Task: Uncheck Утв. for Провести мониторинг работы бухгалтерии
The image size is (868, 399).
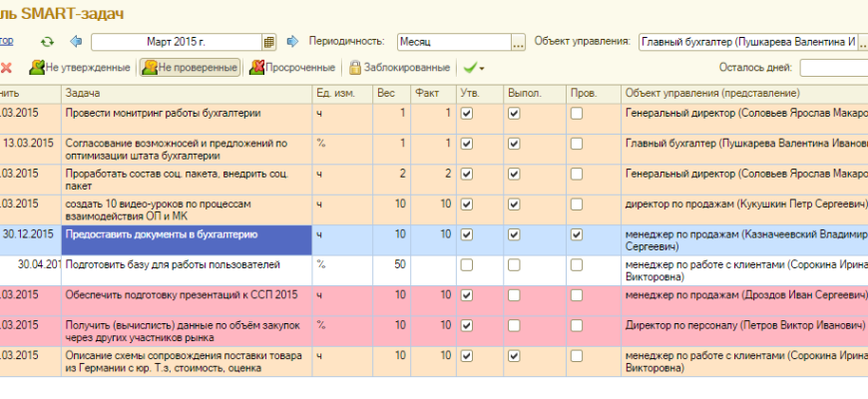Action: coord(466,114)
